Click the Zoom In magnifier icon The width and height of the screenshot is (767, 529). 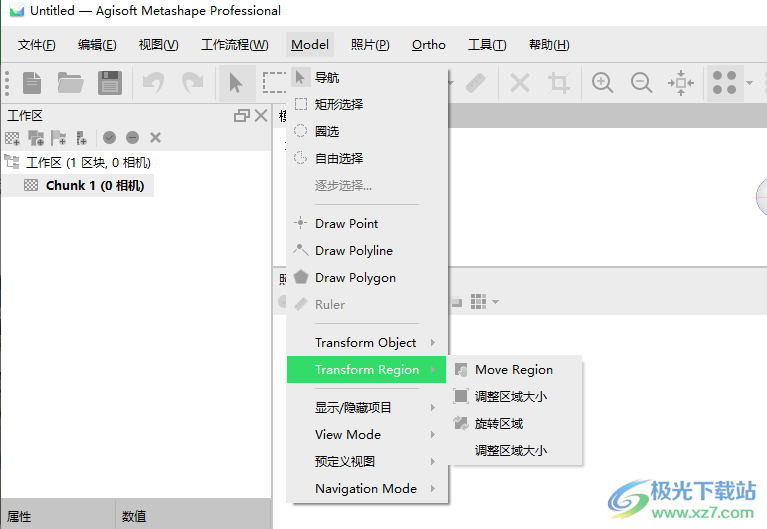pos(602,83)
